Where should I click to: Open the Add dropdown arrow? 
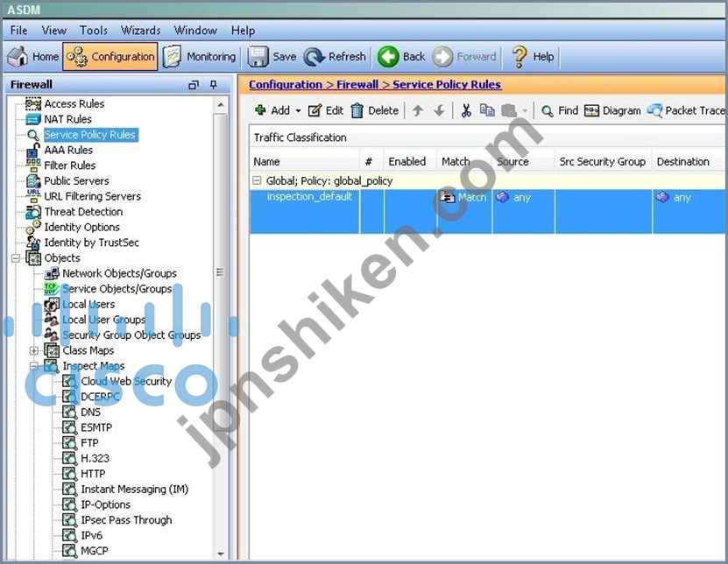pos(298,111)
